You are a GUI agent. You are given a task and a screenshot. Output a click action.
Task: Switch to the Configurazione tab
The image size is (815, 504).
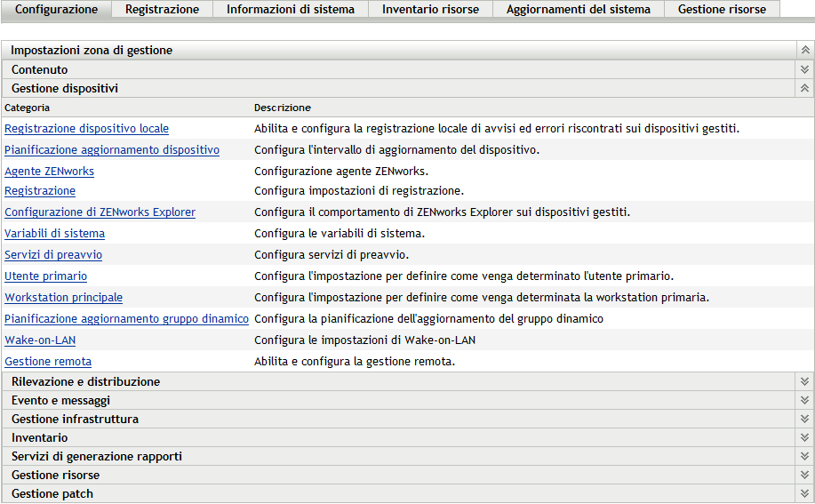(56, 10)
